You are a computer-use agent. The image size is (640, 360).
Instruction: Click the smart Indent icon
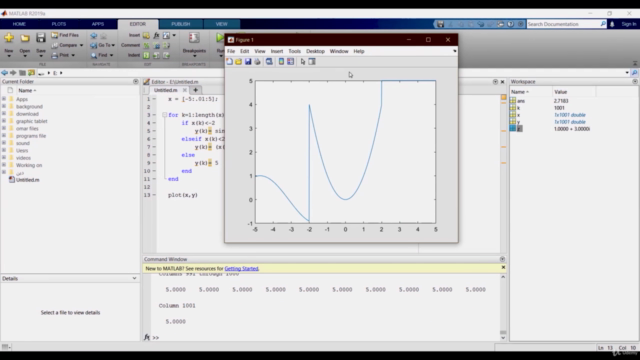point(146,55)
